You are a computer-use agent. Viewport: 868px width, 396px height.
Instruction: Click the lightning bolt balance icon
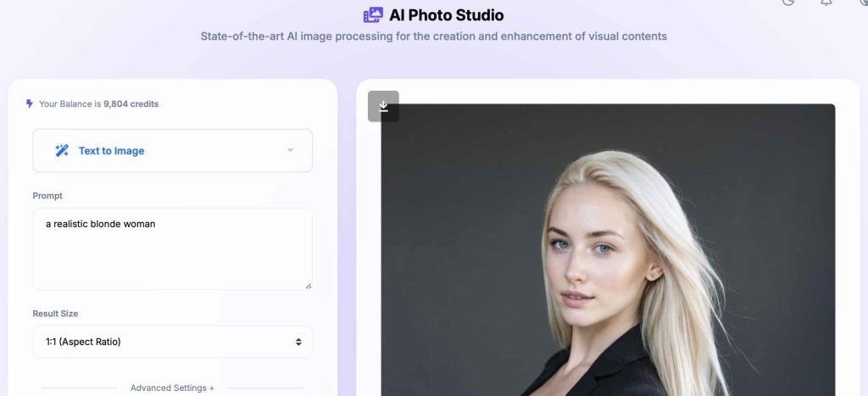coord(30,103)
